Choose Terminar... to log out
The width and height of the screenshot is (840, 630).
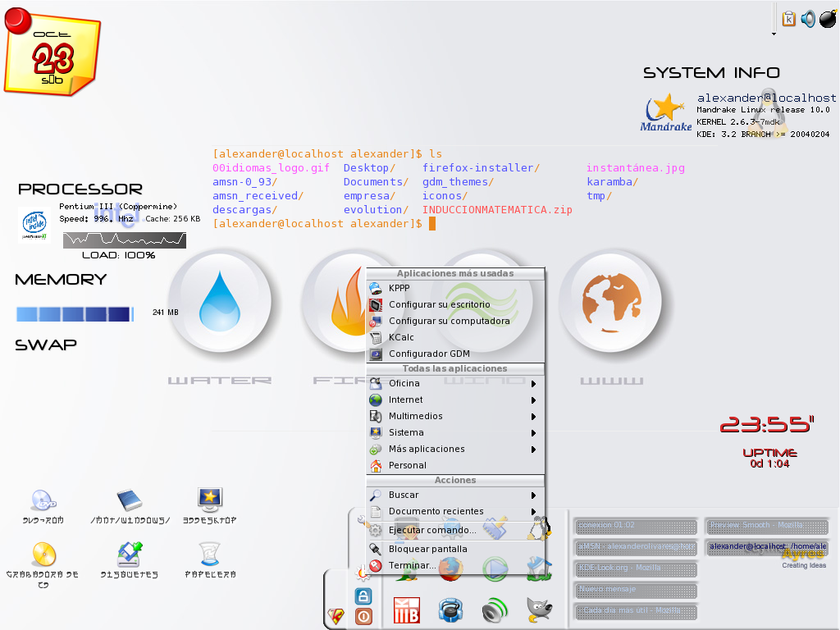click(x=455, y=566)
